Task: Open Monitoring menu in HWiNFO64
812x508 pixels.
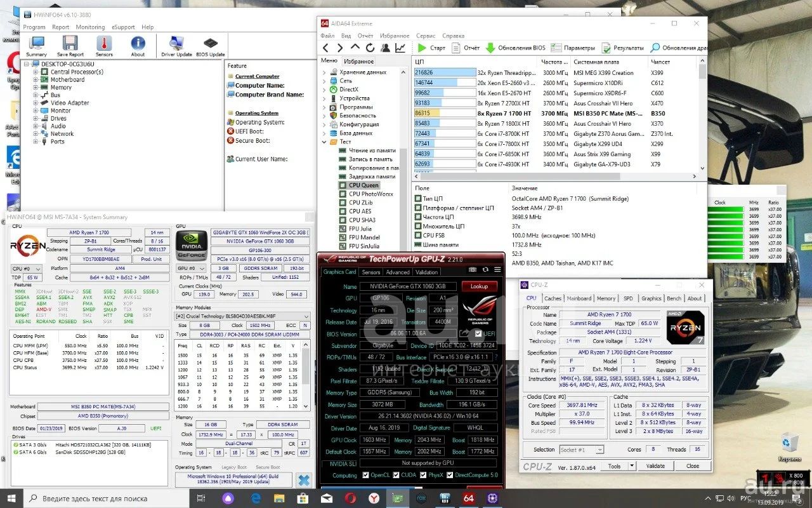Action: point(90,27)
